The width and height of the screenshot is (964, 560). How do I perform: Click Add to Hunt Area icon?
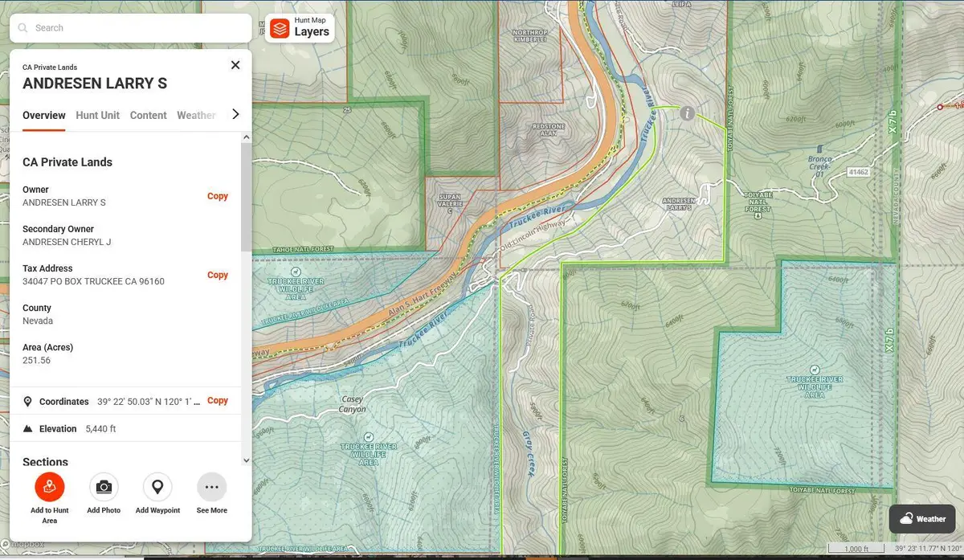50,487
